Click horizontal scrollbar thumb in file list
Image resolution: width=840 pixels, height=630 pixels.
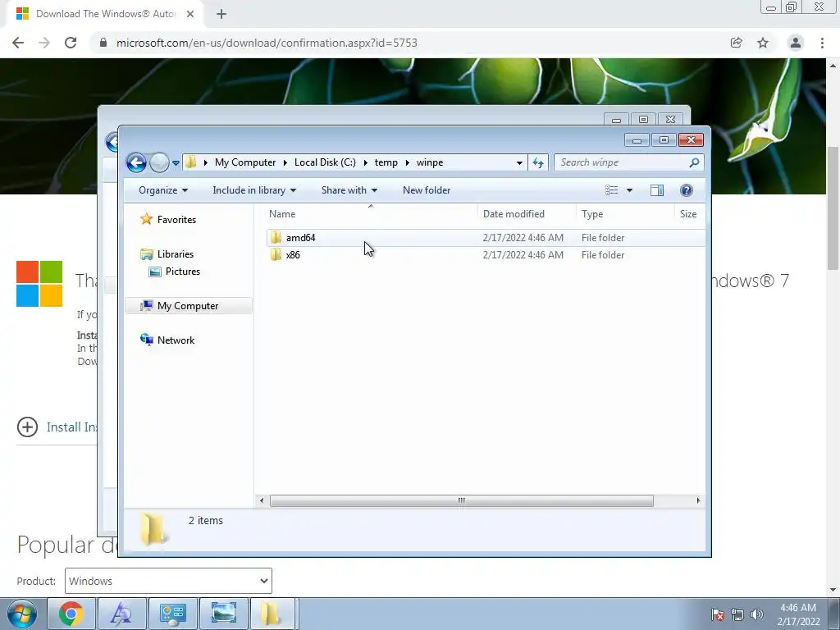[461, 501]
